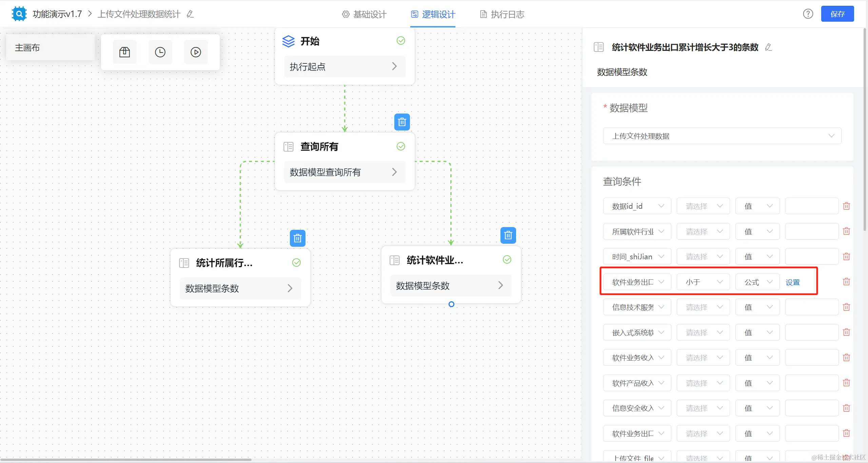The image size is (868, 463).
Task: Rename panel title via pencil icon
Action: pyautogui.click(x=769, y=47)
